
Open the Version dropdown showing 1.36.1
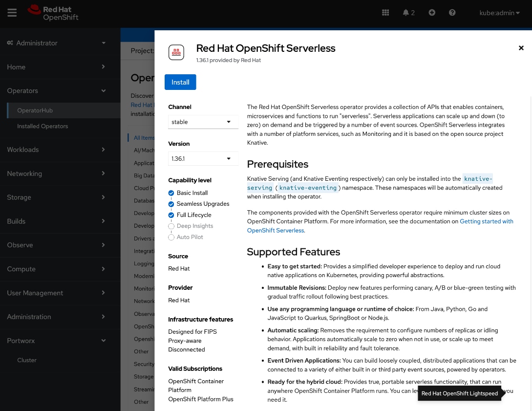203,158
